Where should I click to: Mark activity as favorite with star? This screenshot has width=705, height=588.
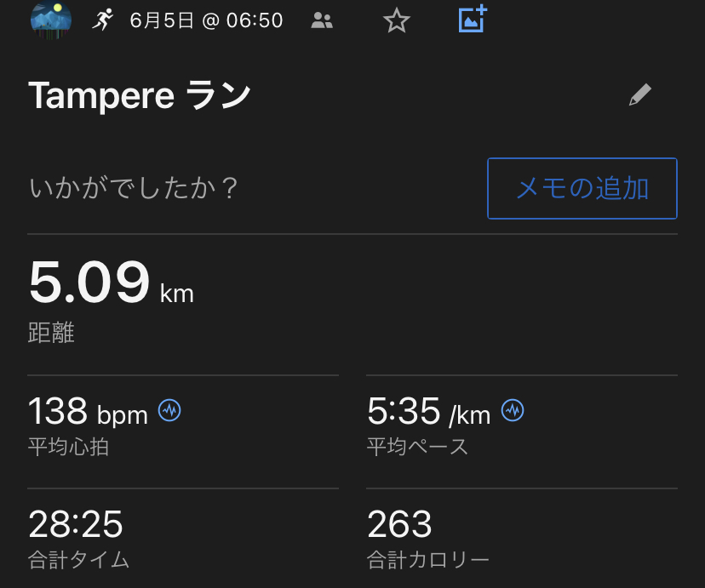[396, 20]
